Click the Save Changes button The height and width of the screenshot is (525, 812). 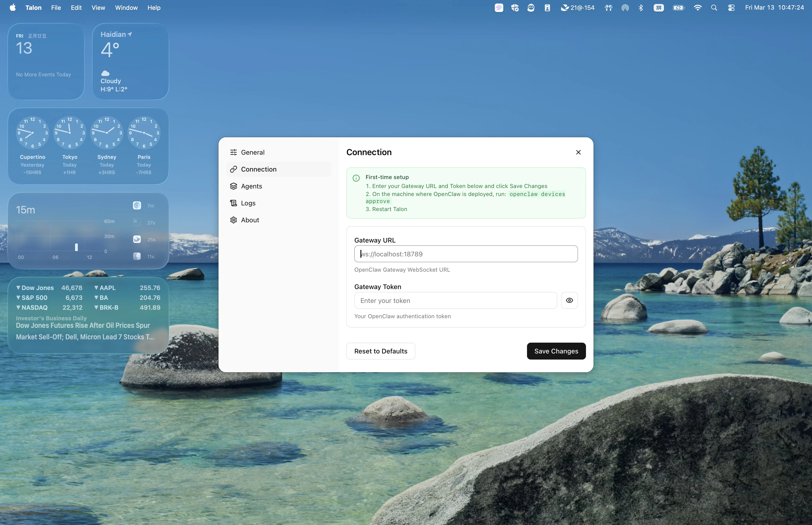[x=556, y=351]
